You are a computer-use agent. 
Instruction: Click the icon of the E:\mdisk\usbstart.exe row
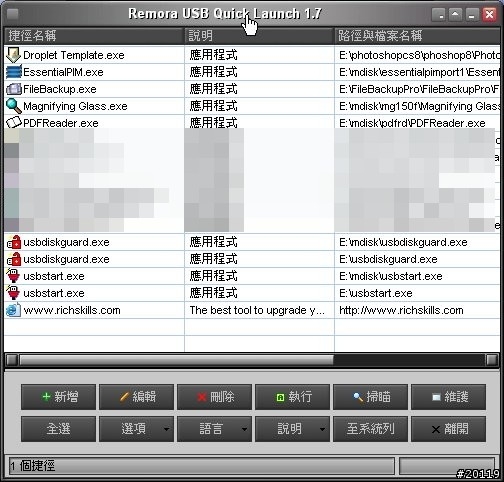[13, 276]
